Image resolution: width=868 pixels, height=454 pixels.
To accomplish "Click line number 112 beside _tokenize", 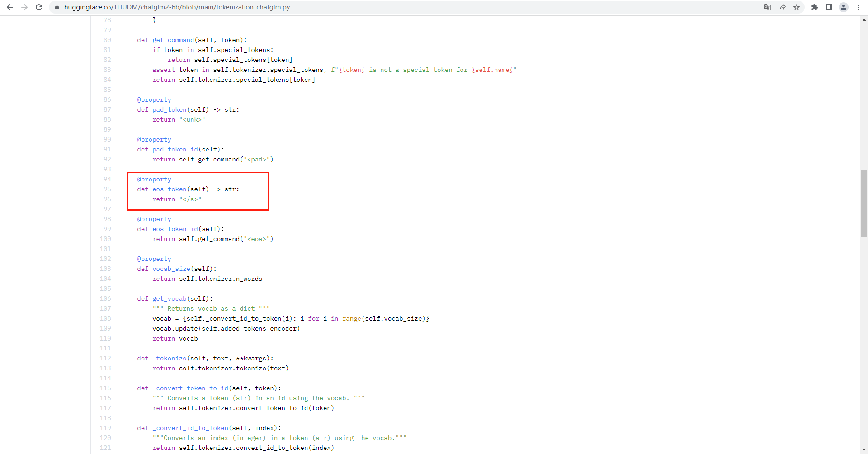I will [x=105, y=358].
